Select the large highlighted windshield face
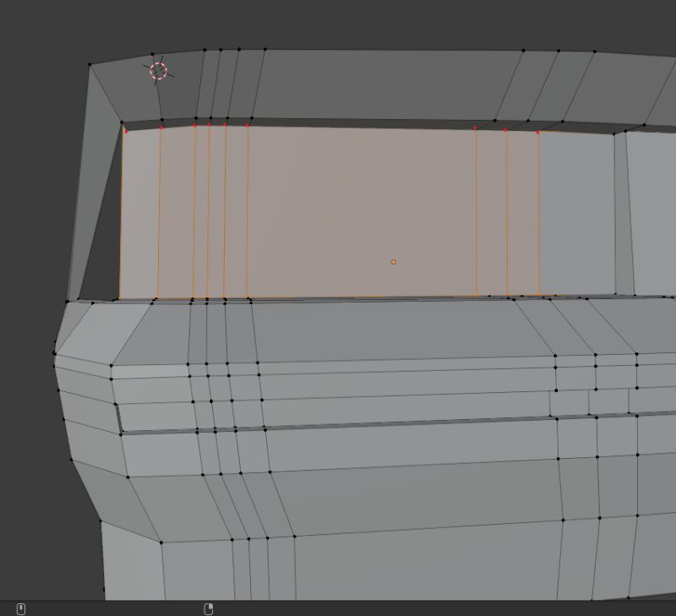 355,211
